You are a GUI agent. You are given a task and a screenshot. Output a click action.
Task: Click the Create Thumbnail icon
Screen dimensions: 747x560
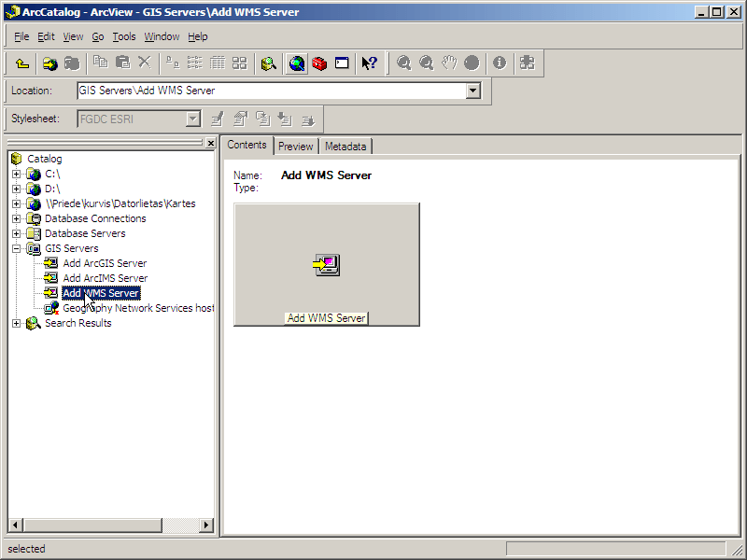(x=527, y=63)
